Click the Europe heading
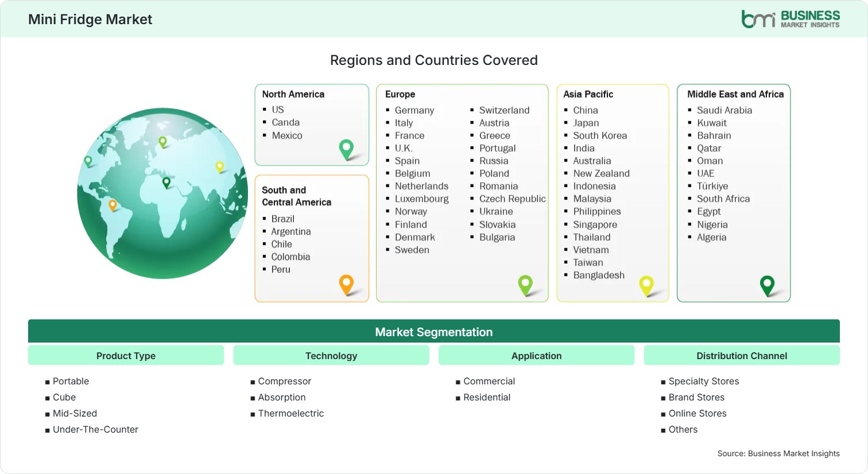Screen dimensions: 868x474 pos(400,94)
